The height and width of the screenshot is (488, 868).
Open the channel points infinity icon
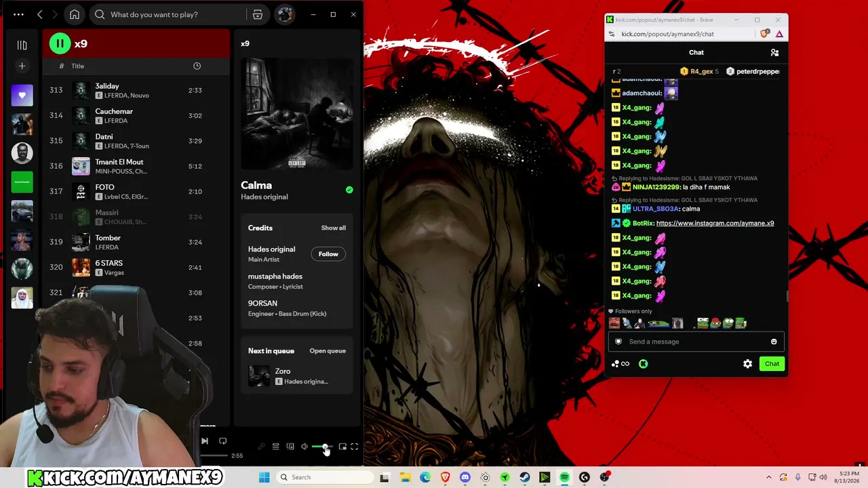click(x=620, y=364)
